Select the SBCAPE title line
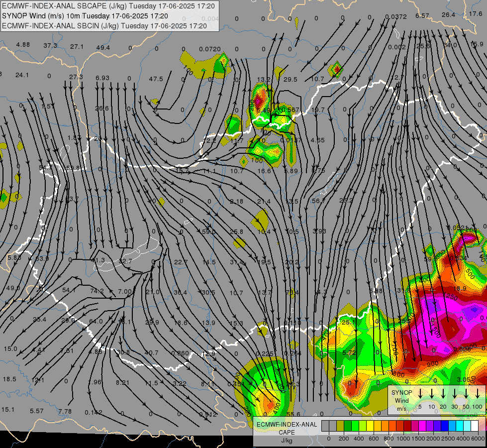Screen dimensions: 487x448 [x=108, y=6]
